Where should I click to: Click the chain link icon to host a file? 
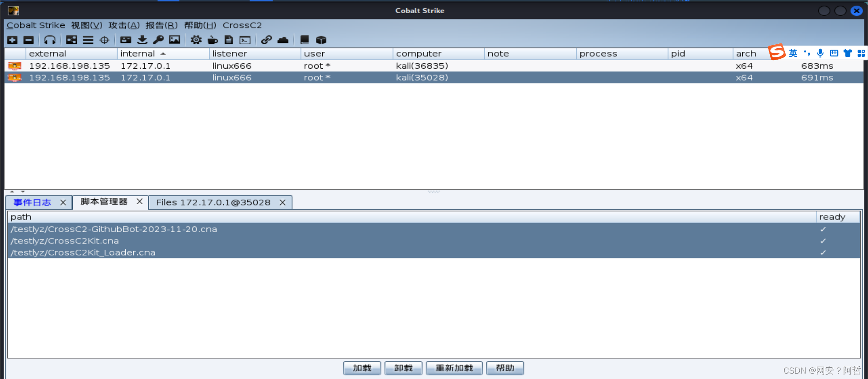pos(266,40)
